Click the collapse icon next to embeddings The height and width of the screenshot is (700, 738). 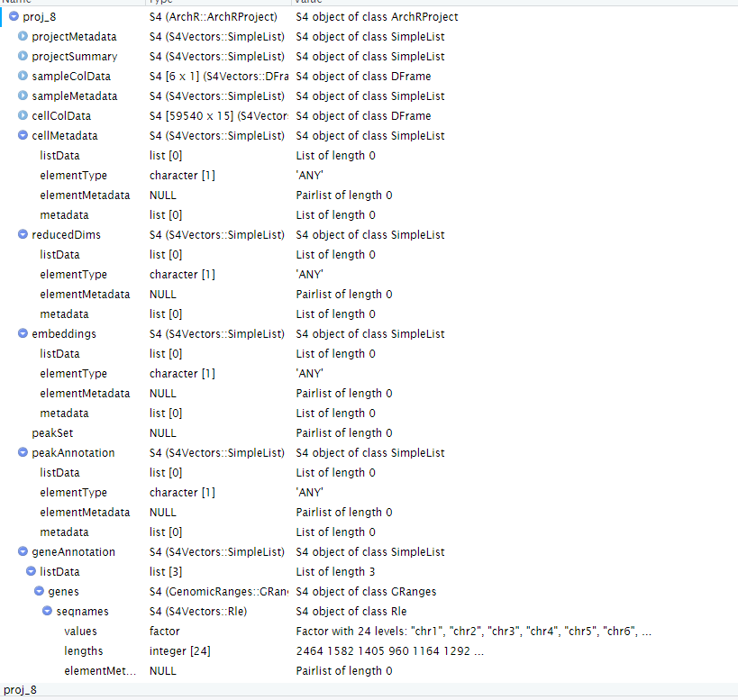pos(23,333)
